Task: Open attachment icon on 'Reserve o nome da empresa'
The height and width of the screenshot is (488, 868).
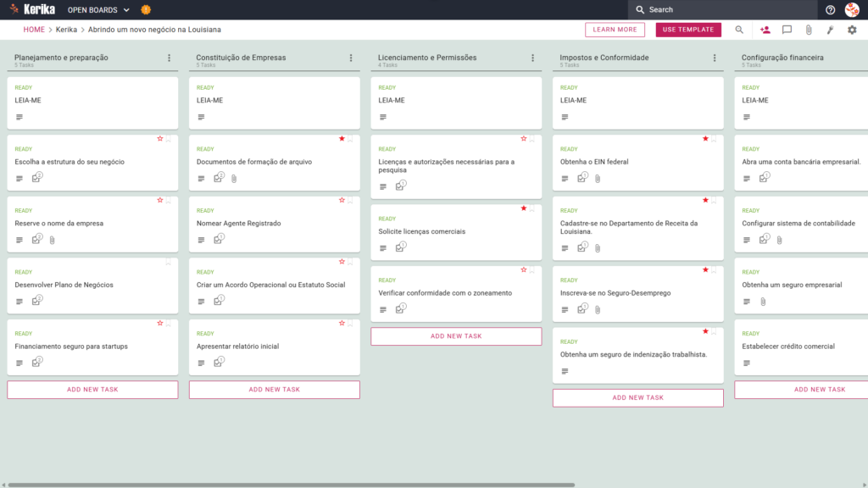Action: 52,240
